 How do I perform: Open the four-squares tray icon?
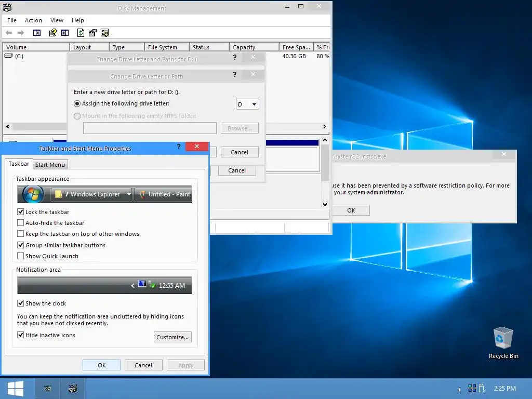point(472,388)
